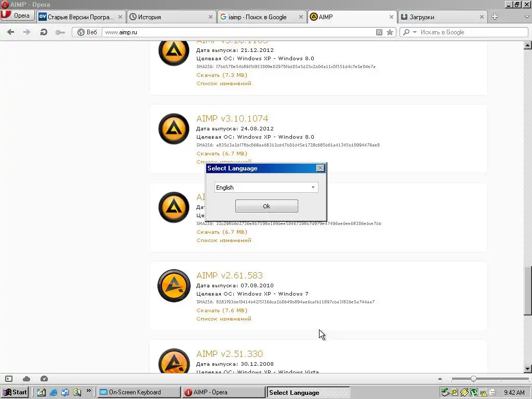This screenshot has width=532, height=399.
Task: Click Скачать (7.3 MB) link
Action: point(222,75)
